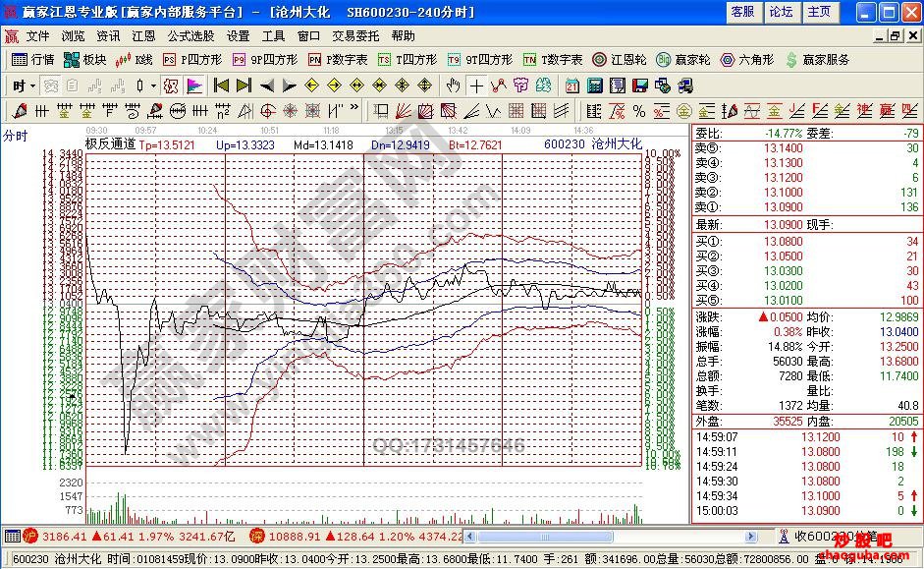Click the % percentage tool icon

click(639, 111)
